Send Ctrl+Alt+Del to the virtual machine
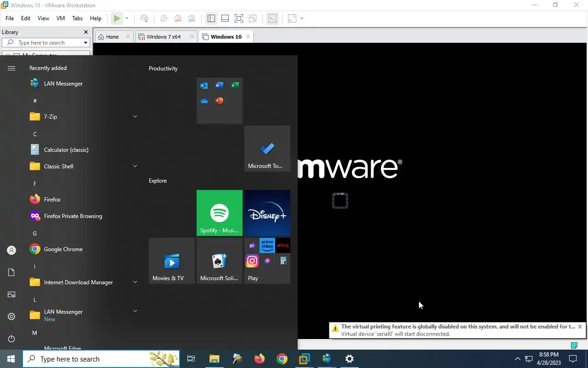This screenshot has height=368, width=588. tap(144, 18)
